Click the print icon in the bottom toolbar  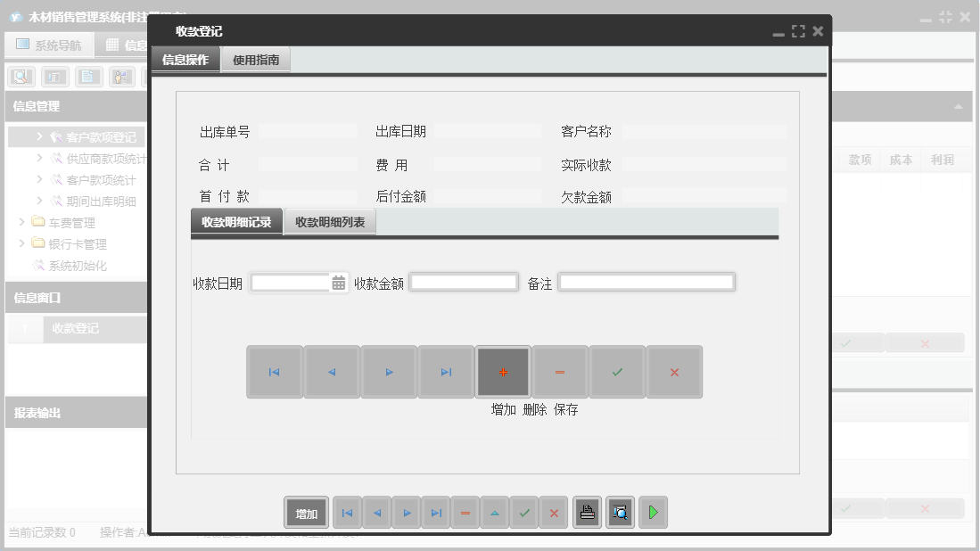tap(588, 512)
